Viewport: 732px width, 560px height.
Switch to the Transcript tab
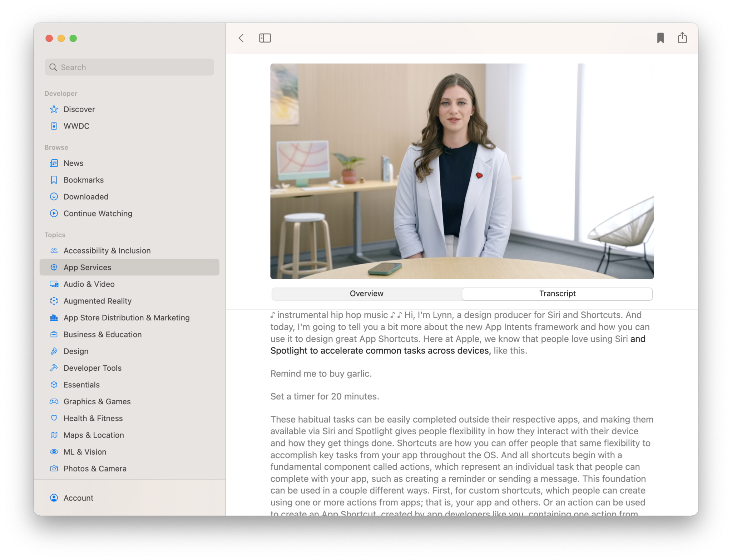(x=557, y=294)
